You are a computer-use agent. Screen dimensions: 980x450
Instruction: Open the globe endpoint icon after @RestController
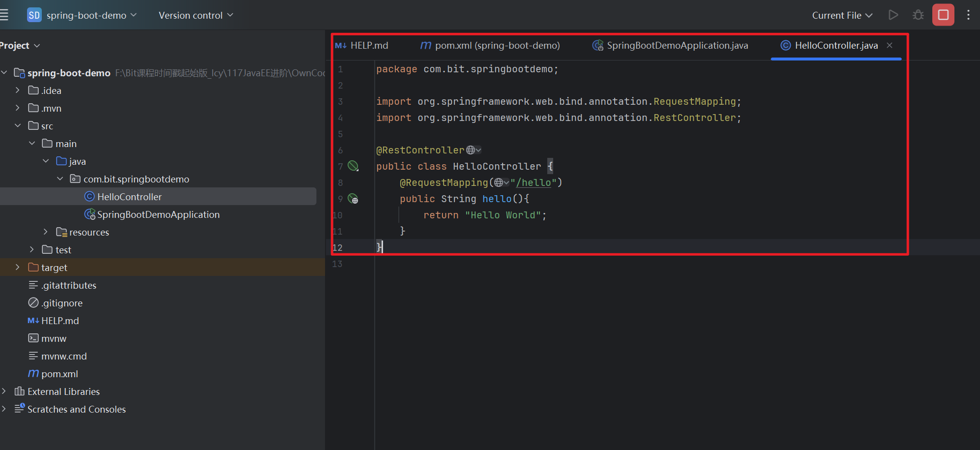point(474,150)
